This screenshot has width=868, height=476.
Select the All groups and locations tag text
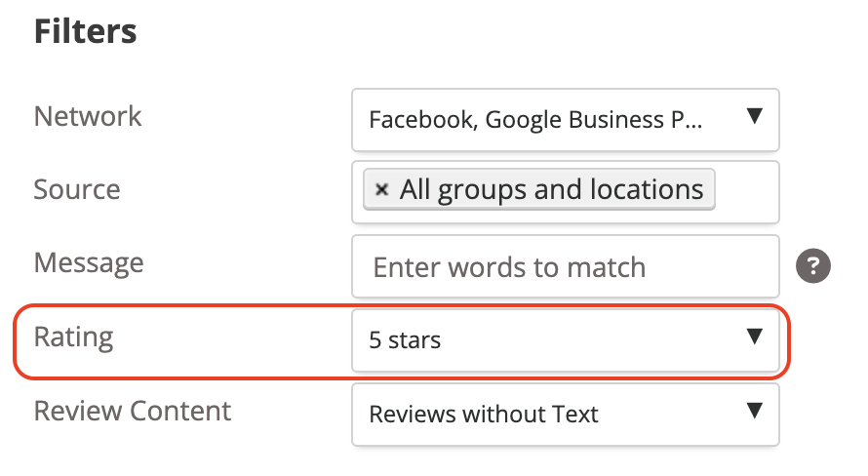[551, 190]
